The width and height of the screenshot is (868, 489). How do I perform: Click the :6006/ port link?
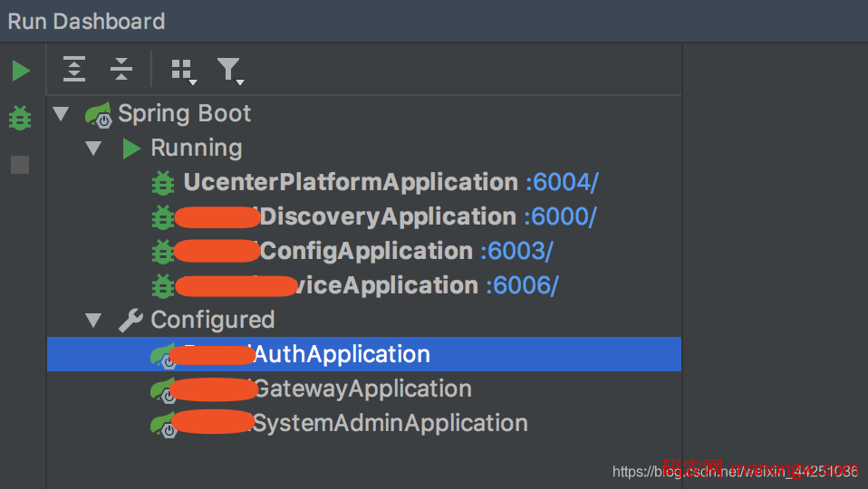(522, 286)
